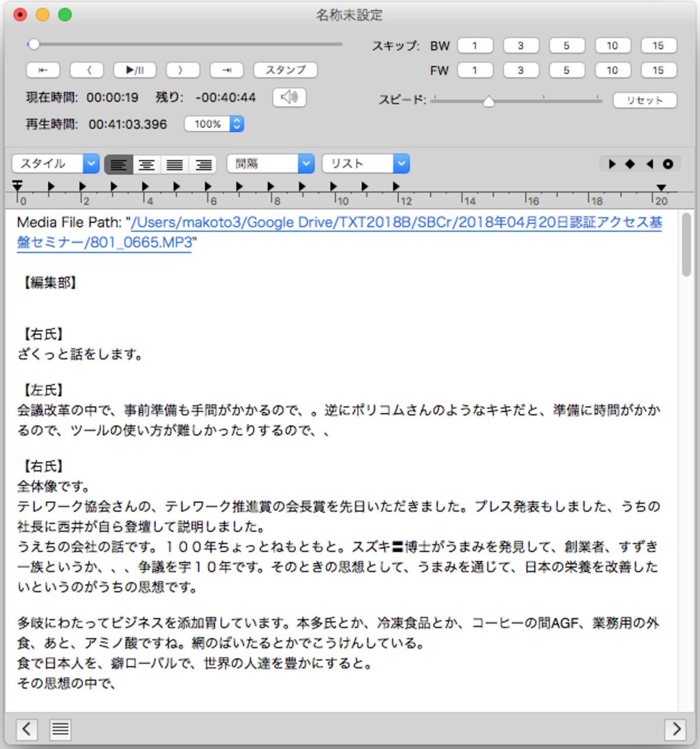Align text right
Image resolution: width=700 pixels, height=749 pixels.
[203, 164]
